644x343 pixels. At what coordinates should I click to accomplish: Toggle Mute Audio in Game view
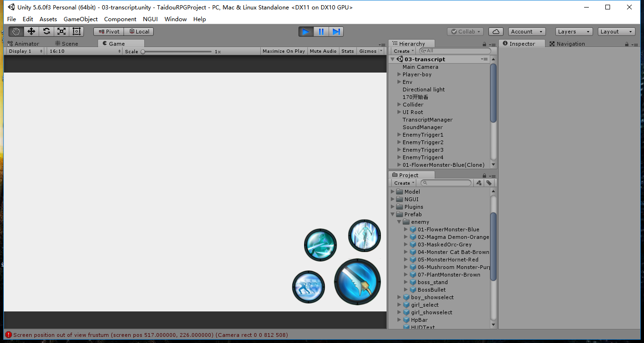323,51
